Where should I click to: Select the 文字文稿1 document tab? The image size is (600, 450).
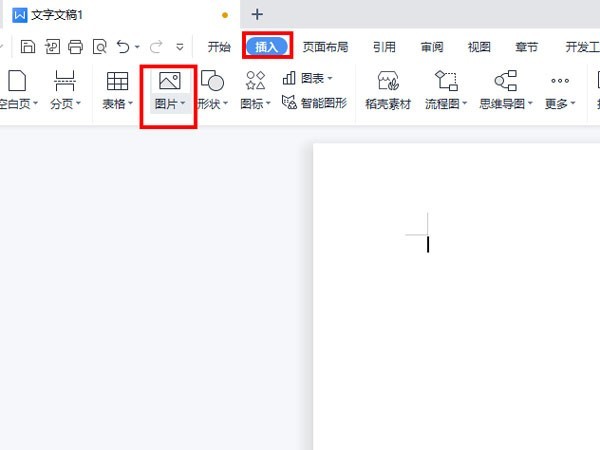point(122,15)
